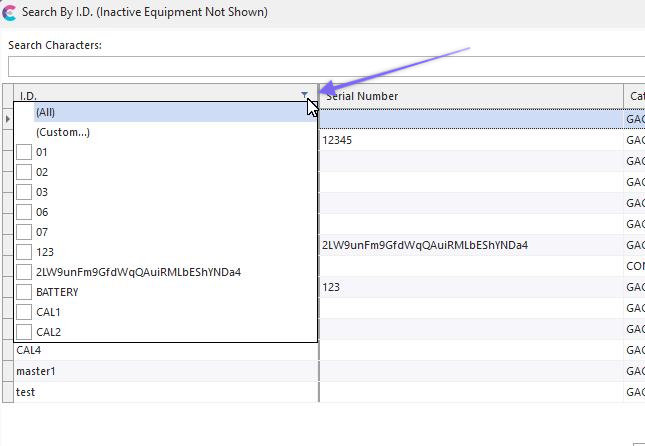Screen dimensions: 645x446
Task: Click the current row indicator arrow
Action: pos(8,118)
